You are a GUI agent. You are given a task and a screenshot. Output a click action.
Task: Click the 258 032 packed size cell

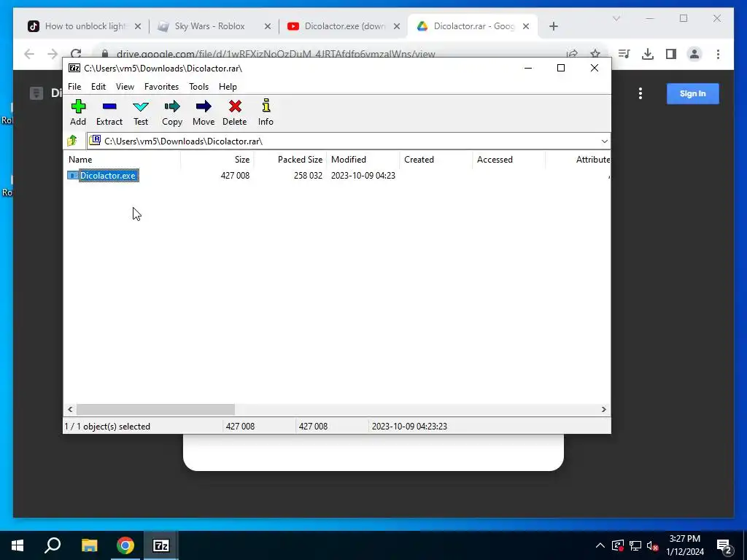point(308,176)
